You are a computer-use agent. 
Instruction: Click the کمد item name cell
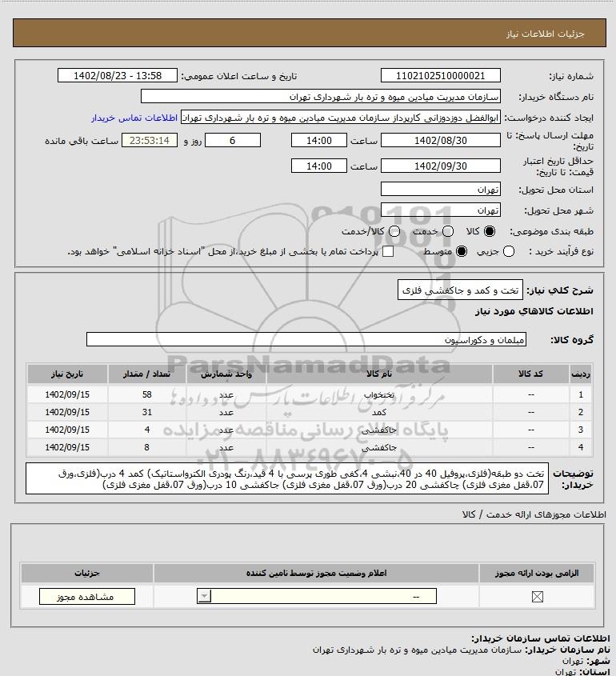tap(379, 412)
